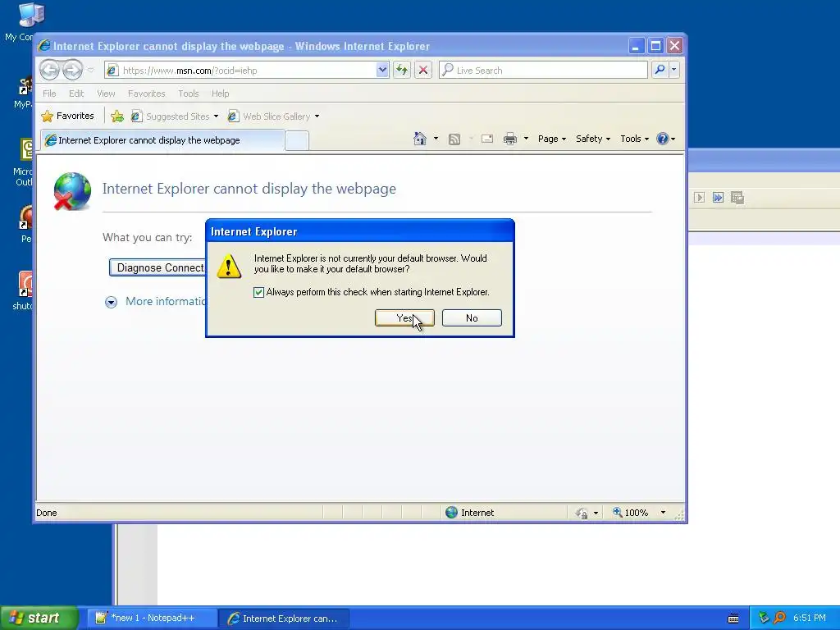Open the View menu
840x630 pixels.
106,94
